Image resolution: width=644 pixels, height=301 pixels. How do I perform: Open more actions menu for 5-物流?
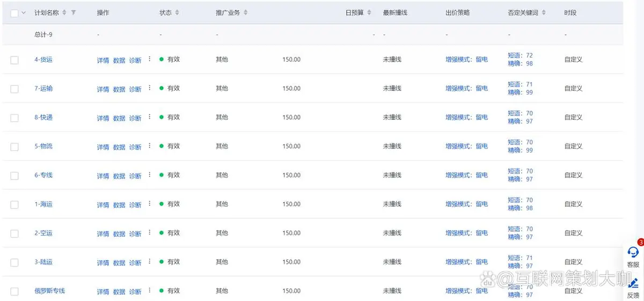[150, 146]
